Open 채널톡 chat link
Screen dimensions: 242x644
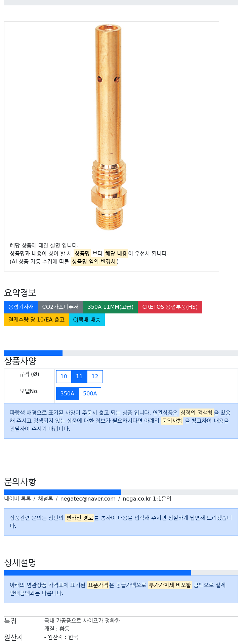pos(45,499)
